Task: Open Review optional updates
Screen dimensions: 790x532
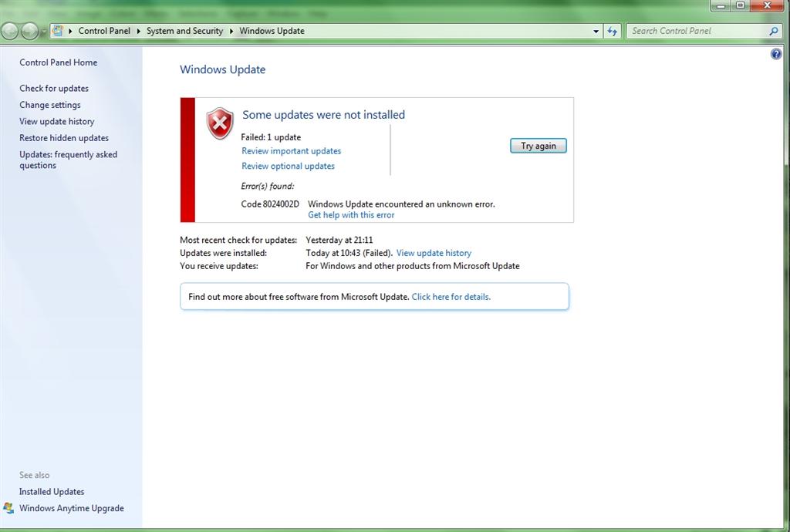Action: (289, 166)
